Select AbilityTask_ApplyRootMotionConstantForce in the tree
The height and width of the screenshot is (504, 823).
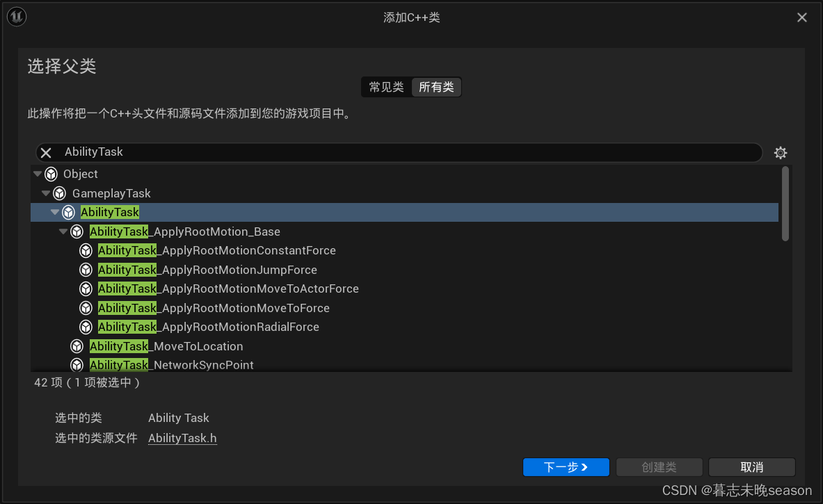click(217, 250)
